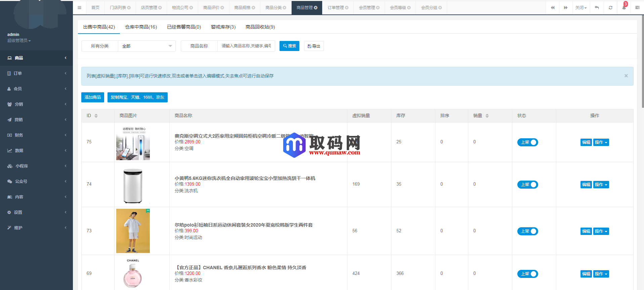The image size is (644, 290).
Task: Toggle 上架 switch for product 75
Action: [527, 142]
